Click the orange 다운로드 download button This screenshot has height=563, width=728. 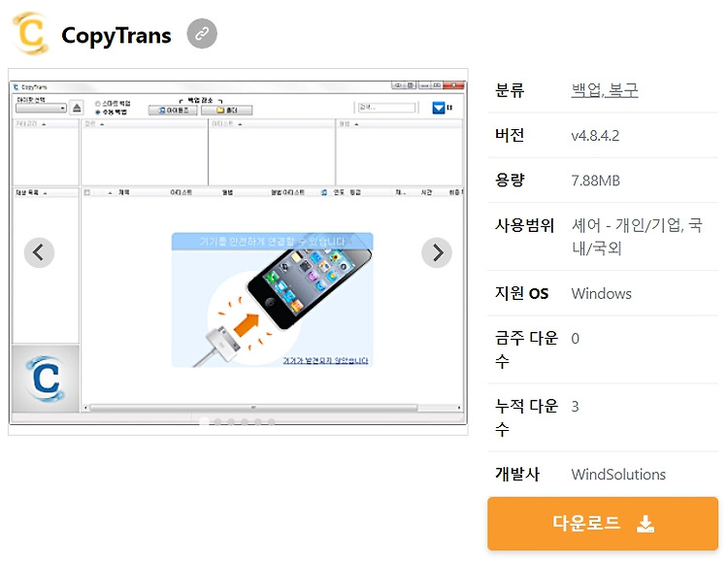click(603, 523)
